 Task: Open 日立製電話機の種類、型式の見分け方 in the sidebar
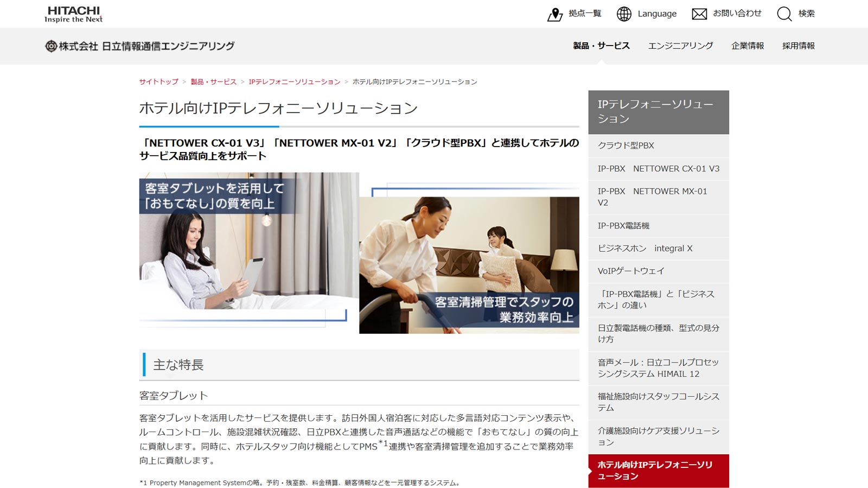[x=658, y=334]
